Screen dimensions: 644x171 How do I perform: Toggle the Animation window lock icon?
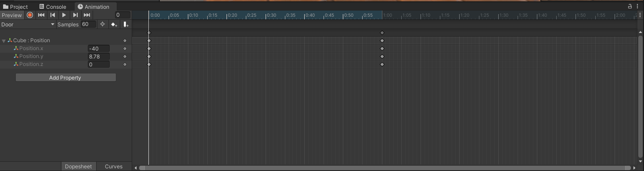click(630, 6)
